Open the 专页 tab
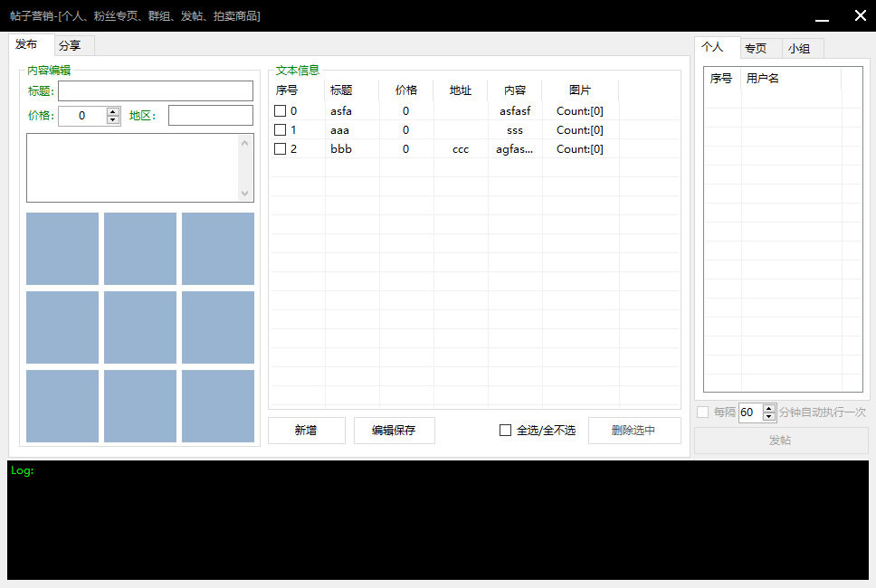The image size is (876, 588). (755, 49)
